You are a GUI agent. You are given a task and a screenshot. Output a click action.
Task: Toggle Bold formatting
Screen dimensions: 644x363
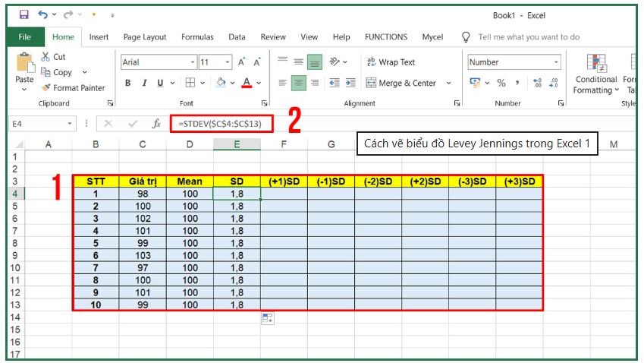coord(127,83)
